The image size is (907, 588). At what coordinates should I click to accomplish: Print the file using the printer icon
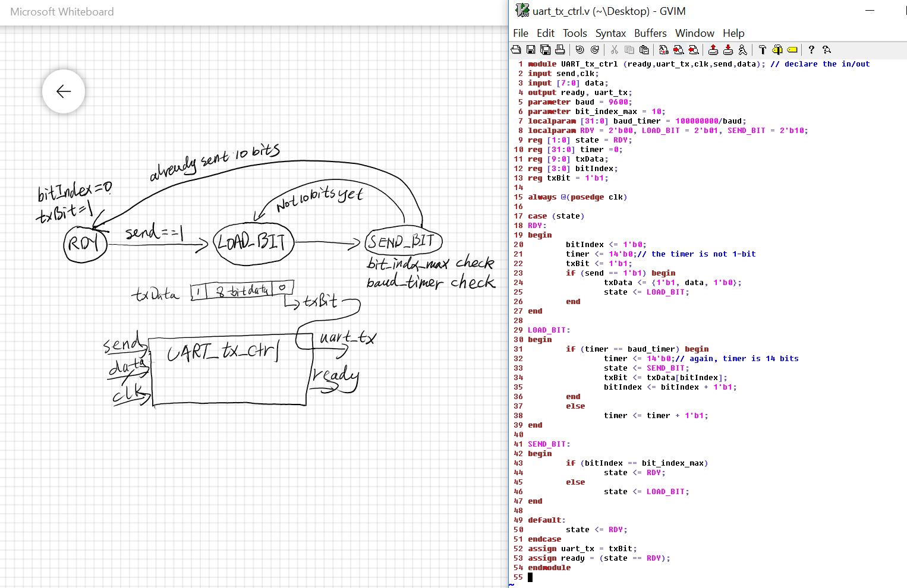point(560,50)
